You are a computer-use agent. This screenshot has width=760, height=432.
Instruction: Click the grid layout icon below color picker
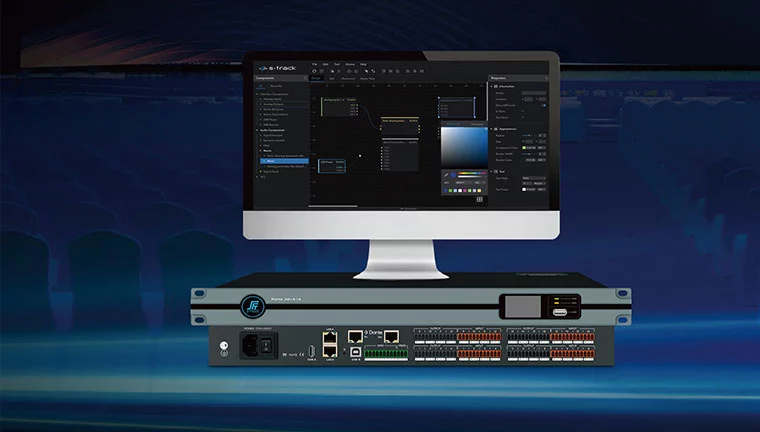[x=479, y=199]
